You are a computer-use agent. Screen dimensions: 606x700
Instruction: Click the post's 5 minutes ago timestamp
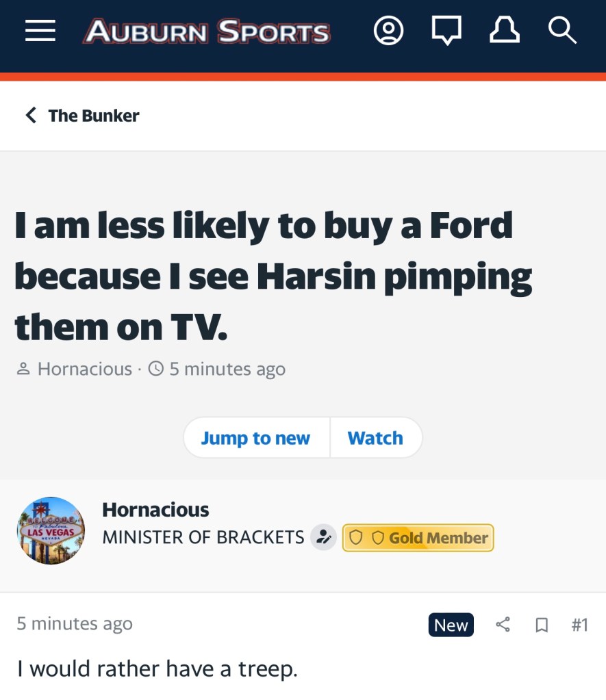pos(75,623)
